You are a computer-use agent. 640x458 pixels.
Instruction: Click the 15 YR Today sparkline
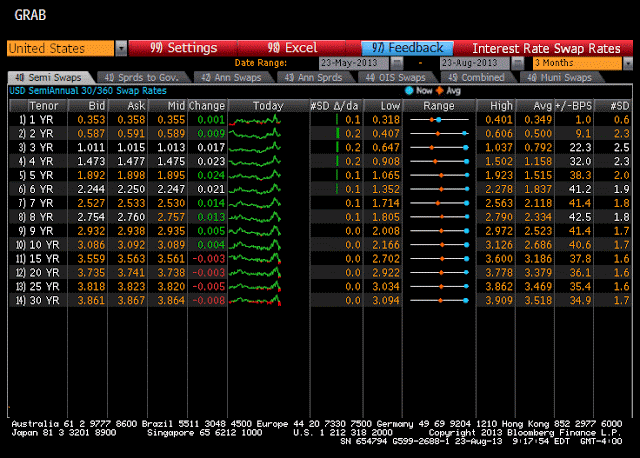click(x=255, y=258)
